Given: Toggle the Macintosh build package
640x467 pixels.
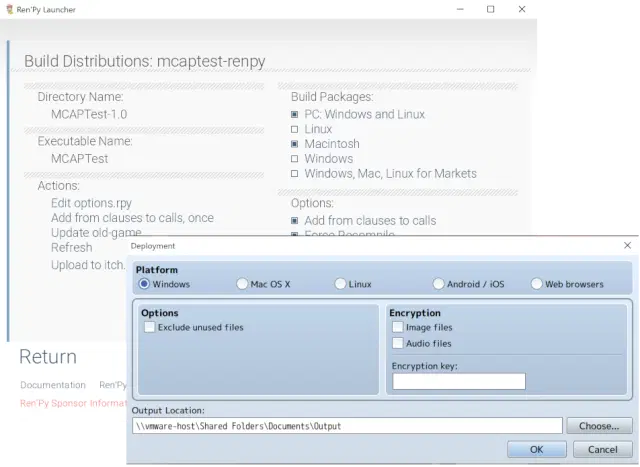Looking at the screenshot, I should [x=295, y=144].
